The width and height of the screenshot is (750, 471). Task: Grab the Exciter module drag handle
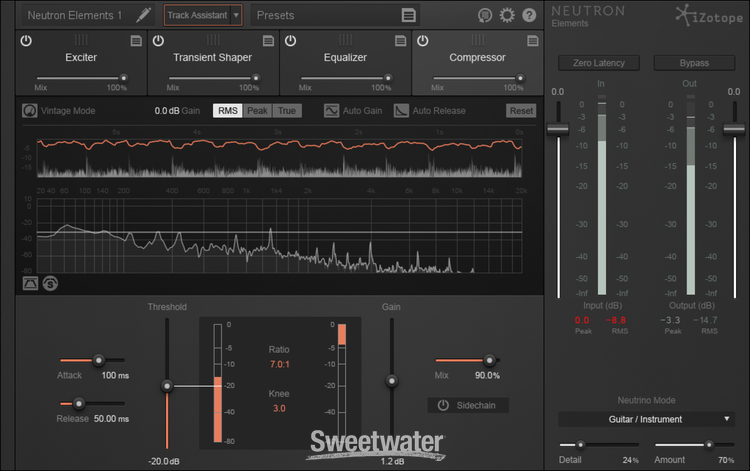[81, 40]
